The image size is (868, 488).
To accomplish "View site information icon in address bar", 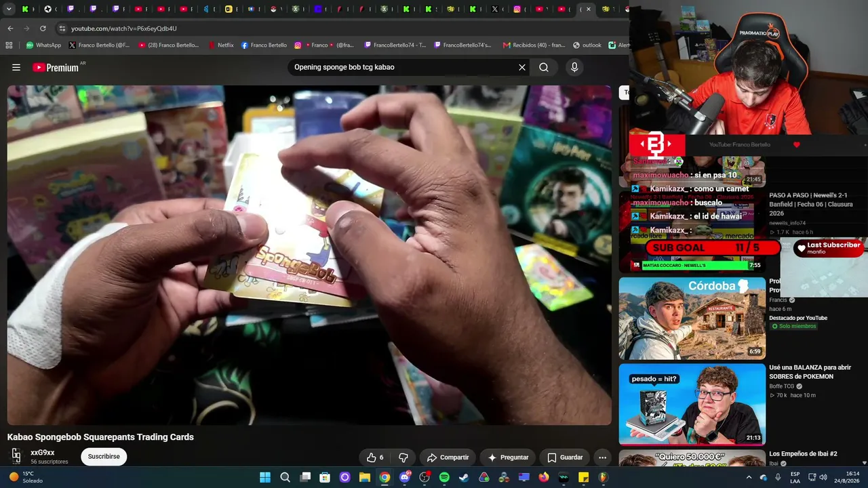I will tap(62, 28).
